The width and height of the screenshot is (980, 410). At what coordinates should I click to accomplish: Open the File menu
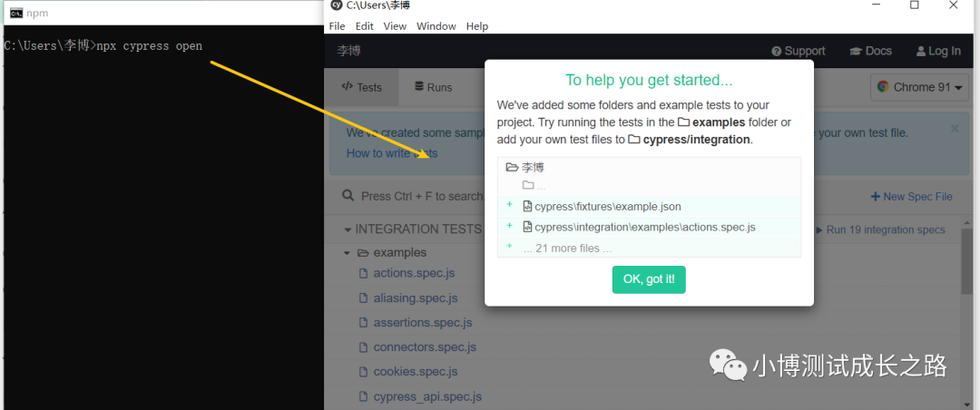pyautogui.click(x=337, y=26)
